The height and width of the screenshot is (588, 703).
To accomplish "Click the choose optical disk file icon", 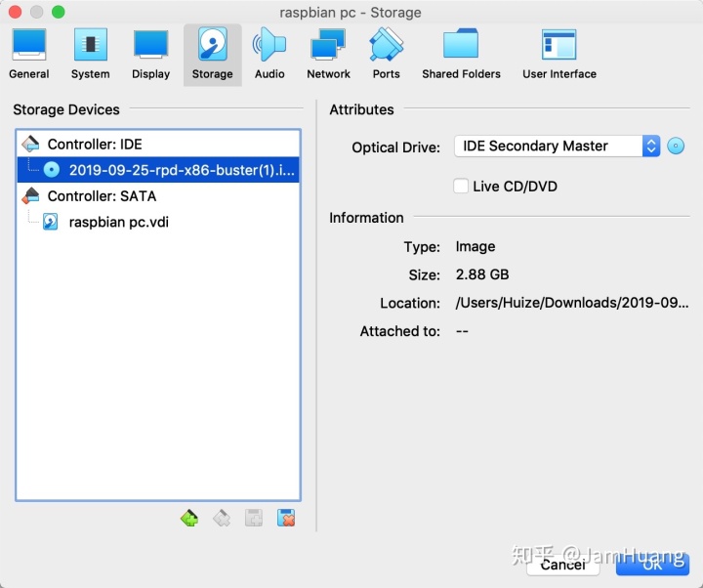I will coord(676,146).
